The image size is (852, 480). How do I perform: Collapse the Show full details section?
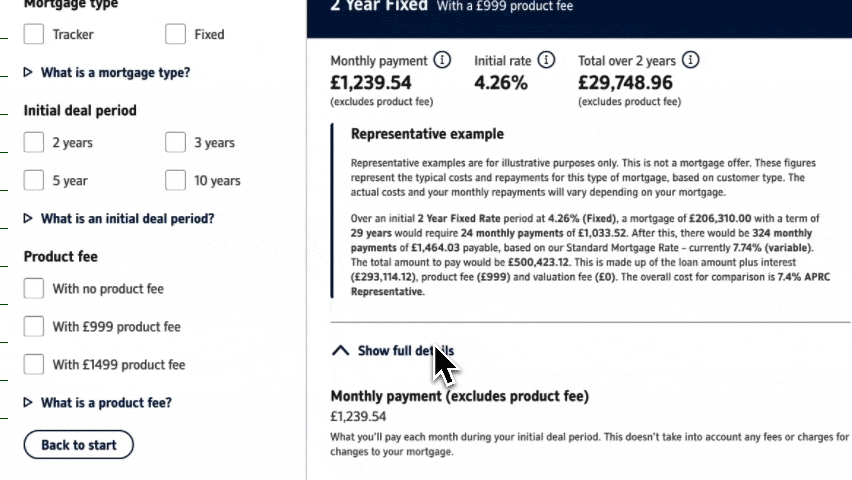click(405, 351)
